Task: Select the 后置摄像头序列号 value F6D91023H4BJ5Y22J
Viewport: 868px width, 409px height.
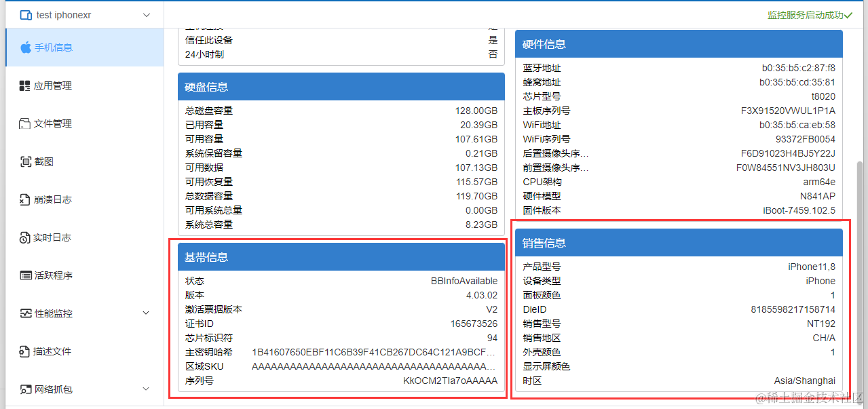Action: pos(788,153)
